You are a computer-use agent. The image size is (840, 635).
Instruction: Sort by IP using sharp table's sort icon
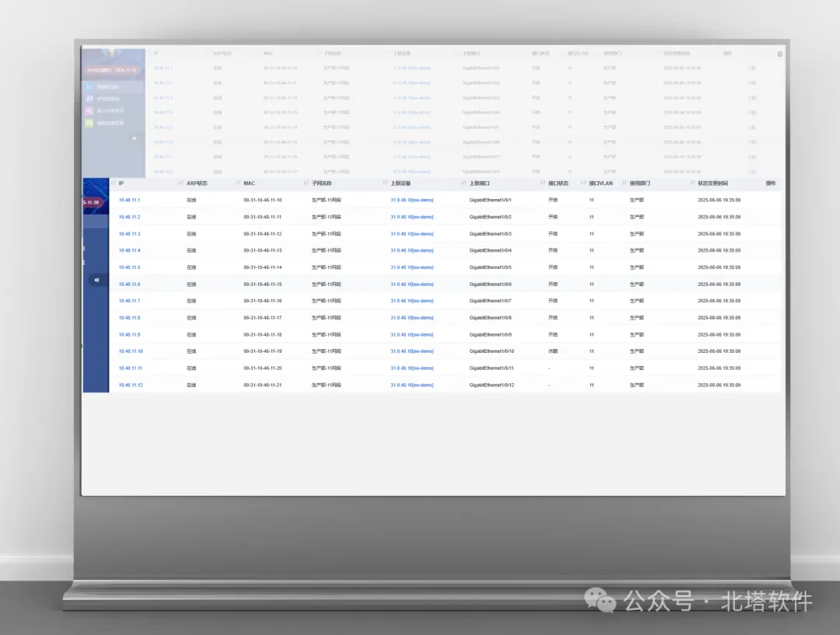tap(114, 183)
